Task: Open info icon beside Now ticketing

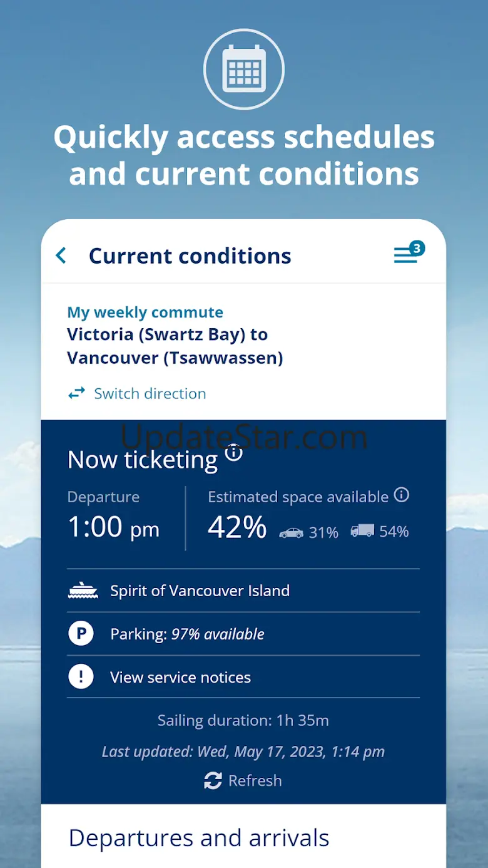Action: click(233, 452)
